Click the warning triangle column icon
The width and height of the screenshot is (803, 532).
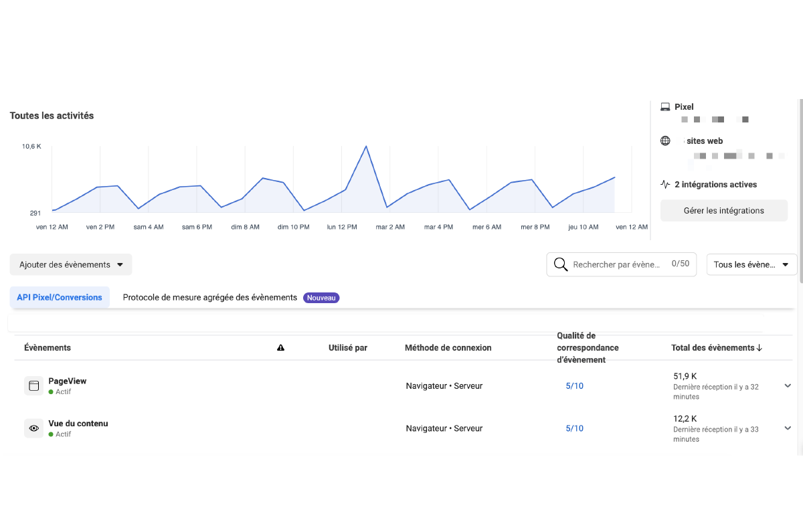[x=280, y=348]
